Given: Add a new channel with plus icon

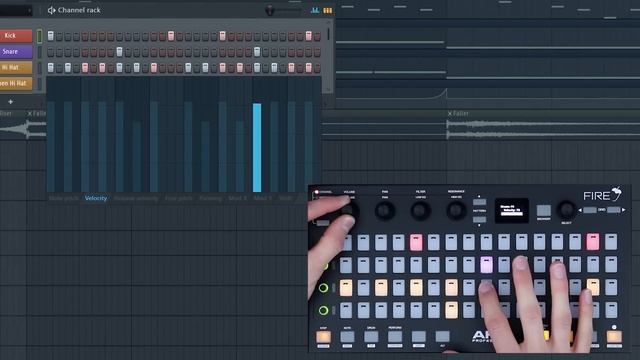Looking at the screenshot, I should coord(11,102).
